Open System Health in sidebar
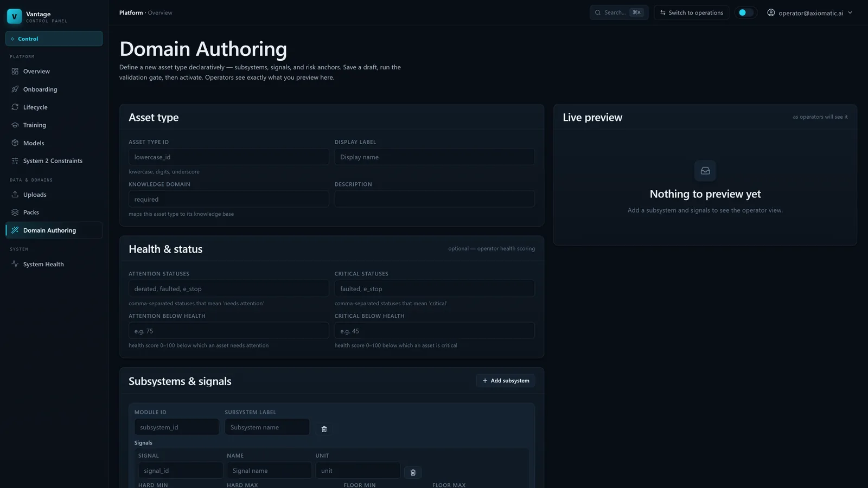Image resolution: width=868 pixels, height=488 pixels. 54,264
